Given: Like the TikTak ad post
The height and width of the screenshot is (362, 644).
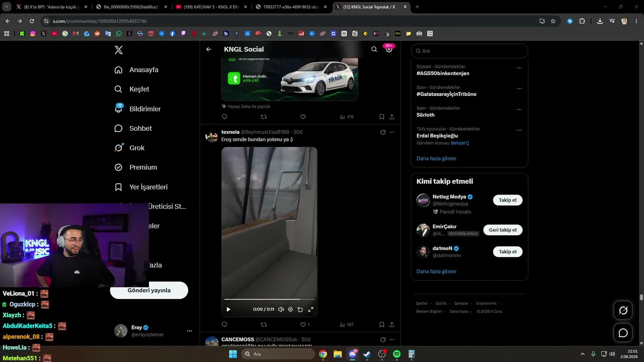Looking at the screenshot, I should click(x=303, y=117).
